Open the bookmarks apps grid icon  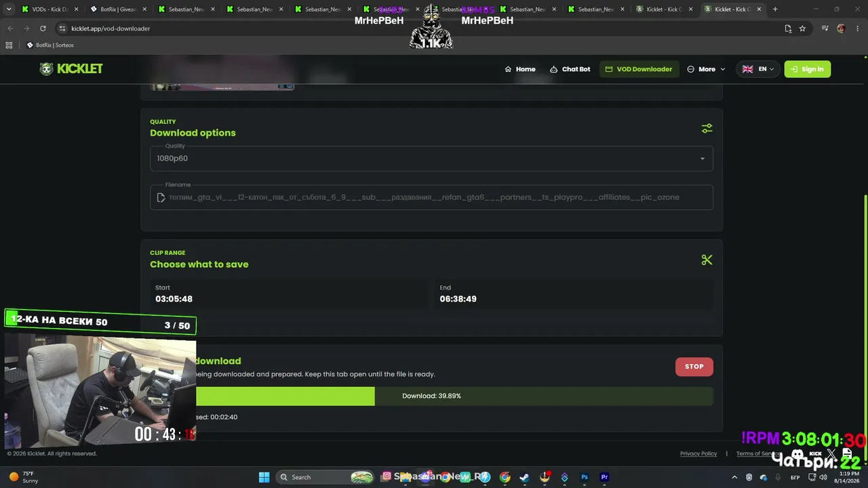(9, 45)
